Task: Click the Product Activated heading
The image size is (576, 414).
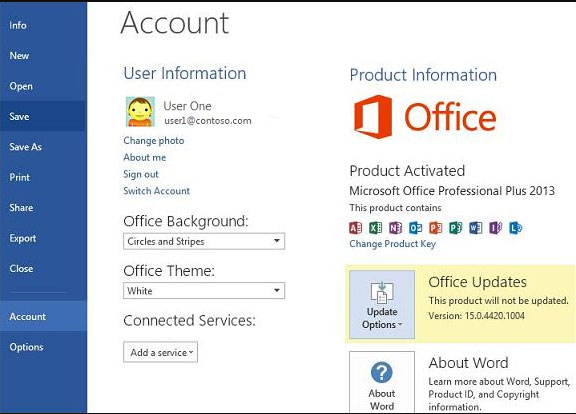Action: [x=407, y=171]
